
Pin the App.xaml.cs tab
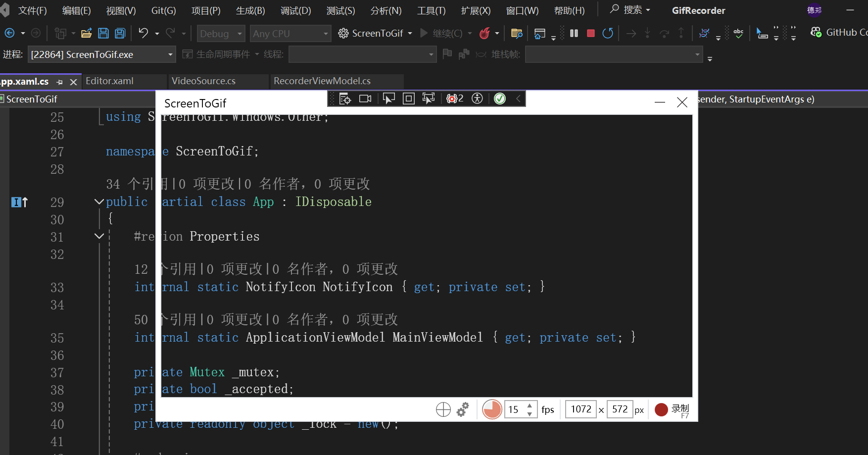tap(60, 82)
